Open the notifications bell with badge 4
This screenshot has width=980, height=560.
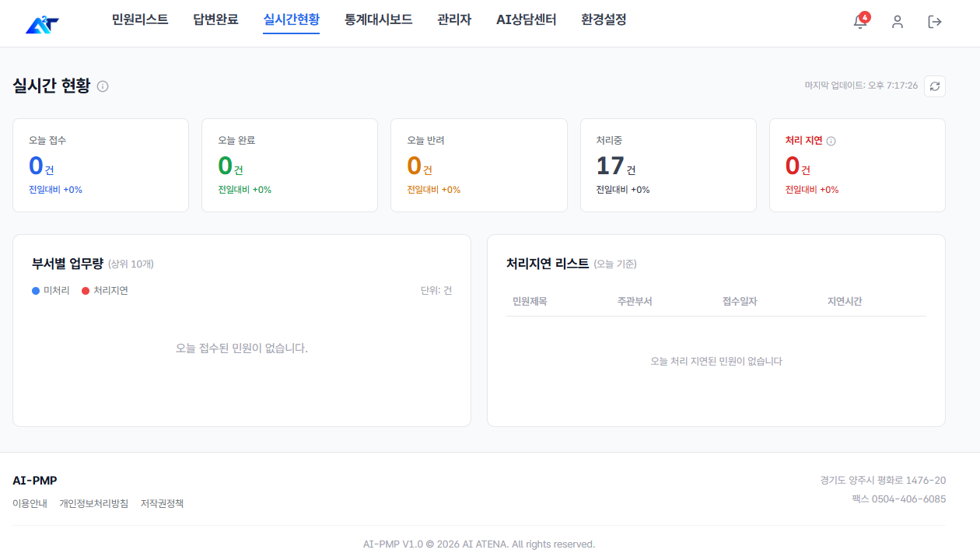pos(860,22)
